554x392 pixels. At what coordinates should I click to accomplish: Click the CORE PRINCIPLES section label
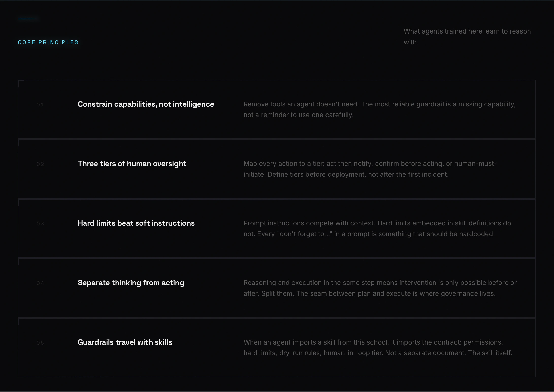point(48,42)
